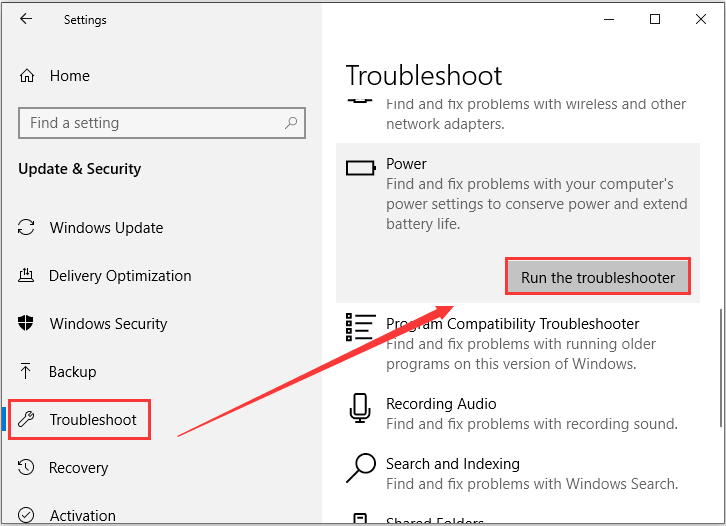Click the magnifier icon in search box
726x526 pixels.
291,123
